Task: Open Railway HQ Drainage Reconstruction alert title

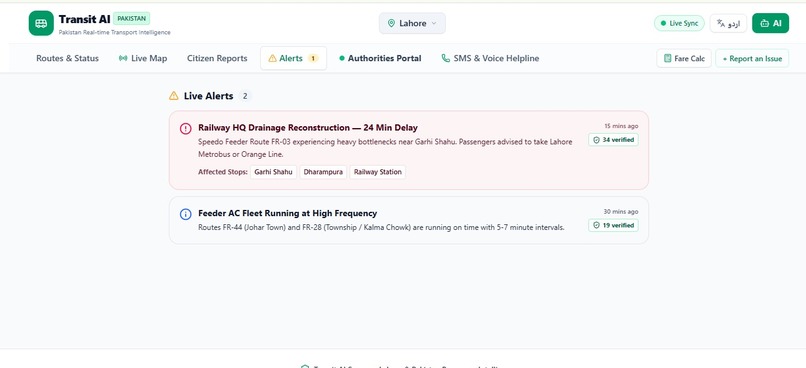Action: tap(308, 127)
